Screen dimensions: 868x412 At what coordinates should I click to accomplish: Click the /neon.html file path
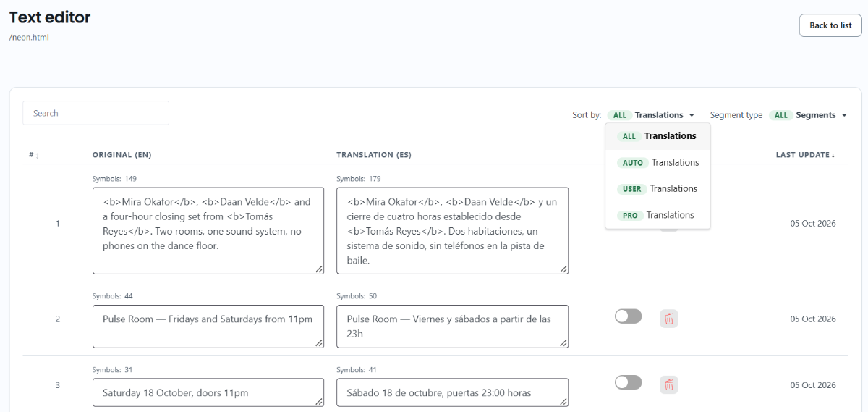29,37
